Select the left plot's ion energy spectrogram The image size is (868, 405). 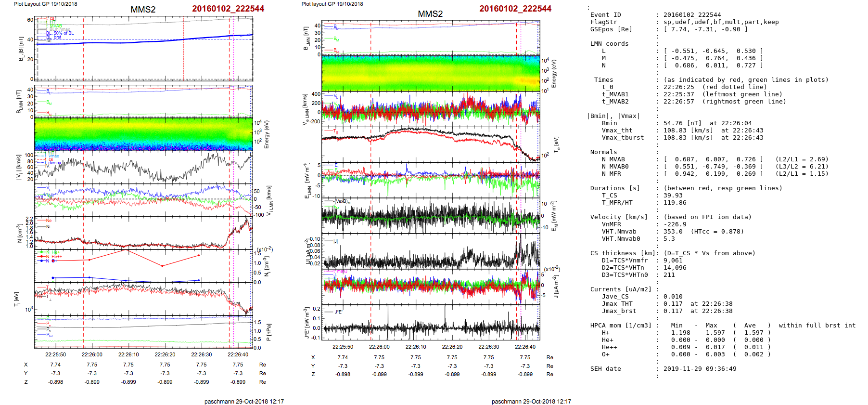[x=143, y=134]
